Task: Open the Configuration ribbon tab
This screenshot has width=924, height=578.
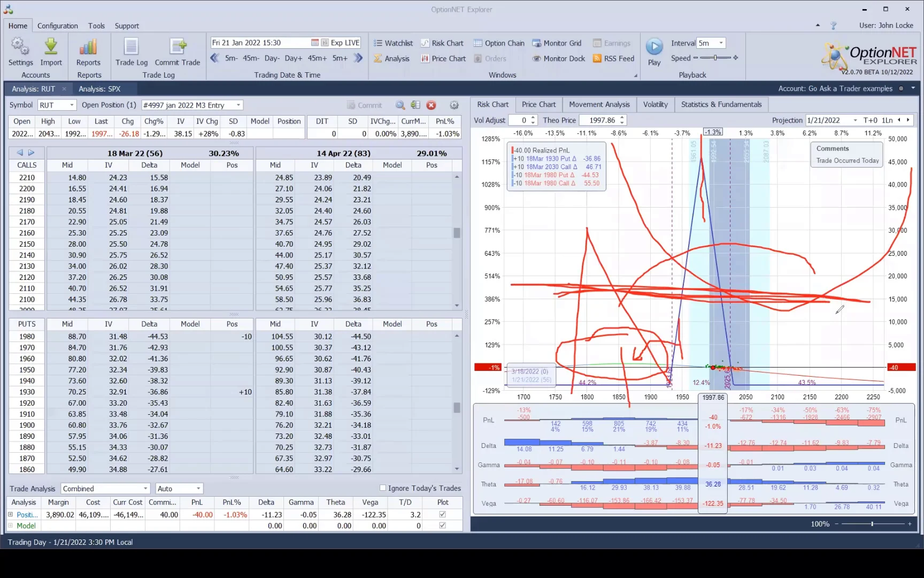Action: (58, 26)
